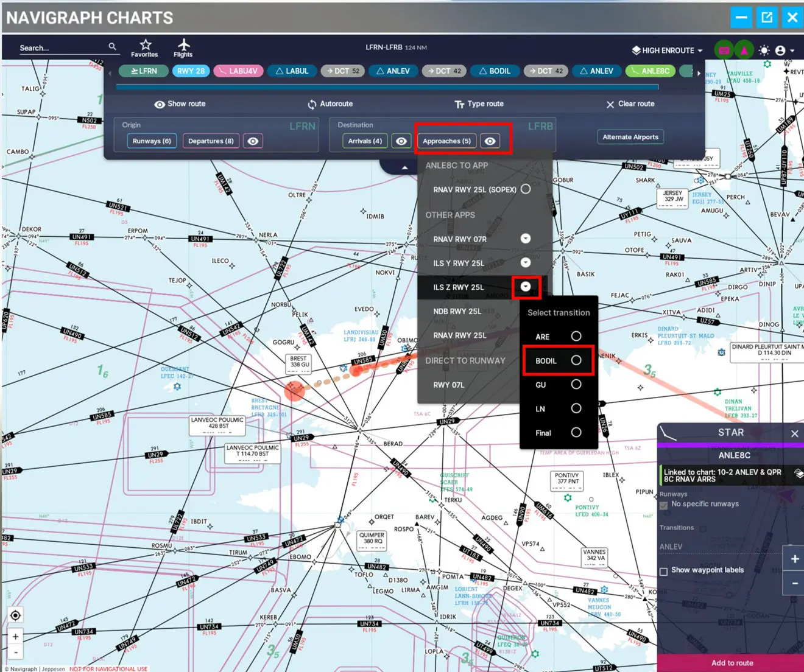
Task: Select RNAV RWY 25L (SOPEX) radio button
Action: [526, 189]
